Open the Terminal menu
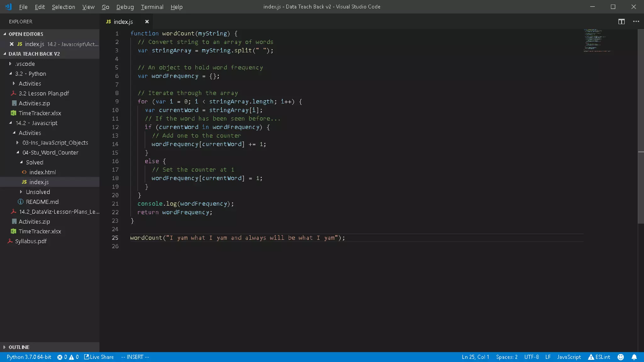The height and width of the screenshot is (362, 644). [152, 7]
